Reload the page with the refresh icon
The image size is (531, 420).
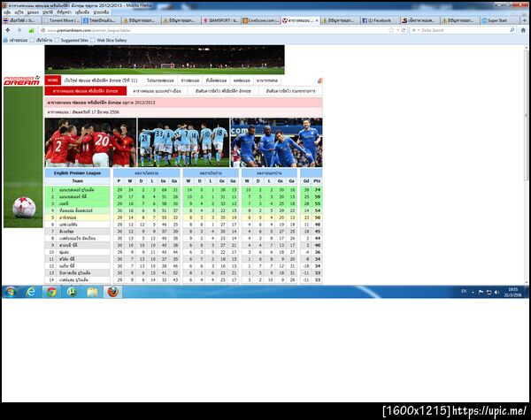tap(404, 30)
